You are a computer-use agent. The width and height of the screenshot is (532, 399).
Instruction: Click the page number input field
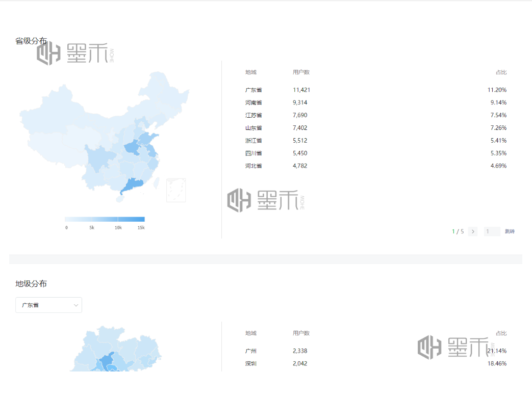click(492, 231)
